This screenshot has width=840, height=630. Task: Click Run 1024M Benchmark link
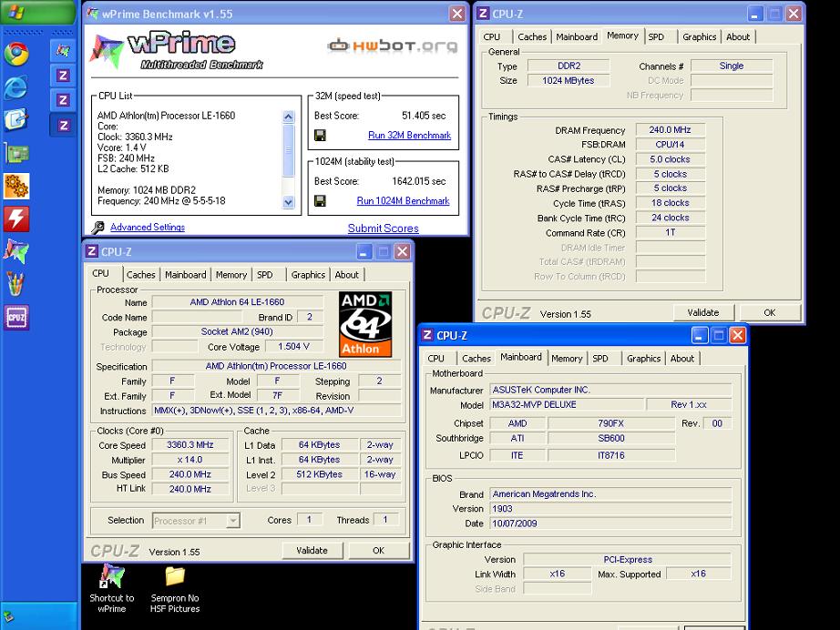pos(403,200)
